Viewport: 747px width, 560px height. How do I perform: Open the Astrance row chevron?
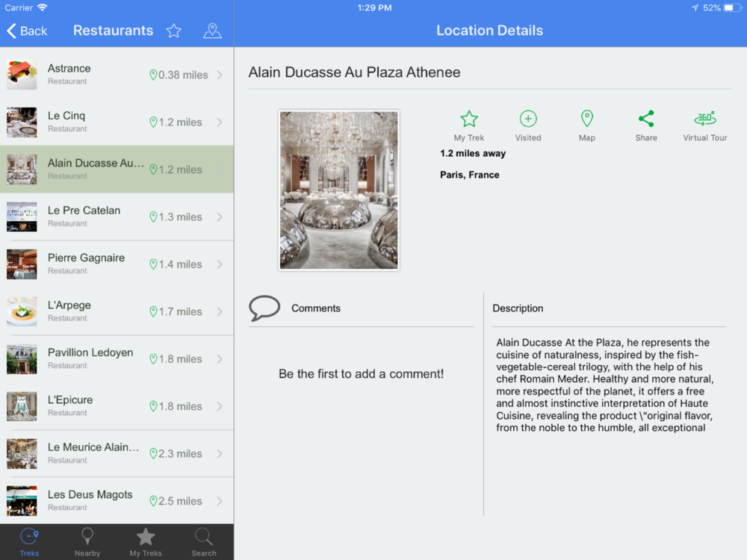coord(220,75)
